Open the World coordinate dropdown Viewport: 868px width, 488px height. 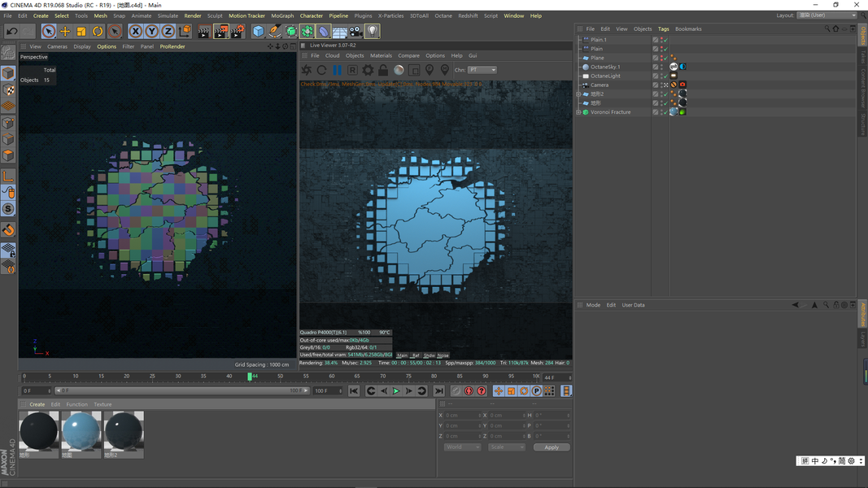coord(462,447)
